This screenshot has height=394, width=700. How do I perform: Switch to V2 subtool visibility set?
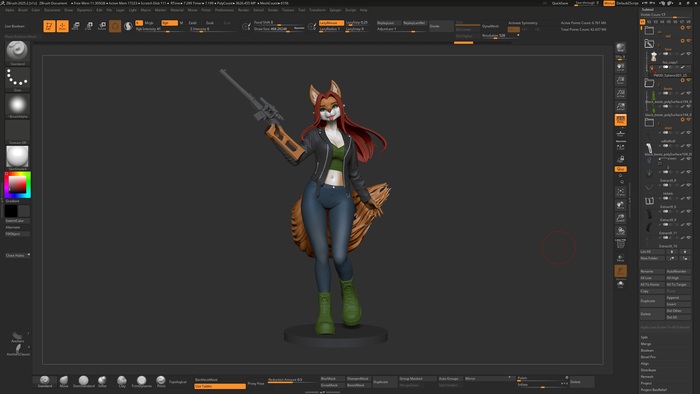649,21
